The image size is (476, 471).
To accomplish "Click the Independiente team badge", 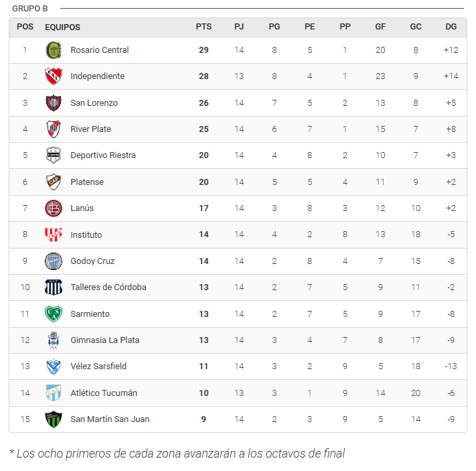I will 53,76.
